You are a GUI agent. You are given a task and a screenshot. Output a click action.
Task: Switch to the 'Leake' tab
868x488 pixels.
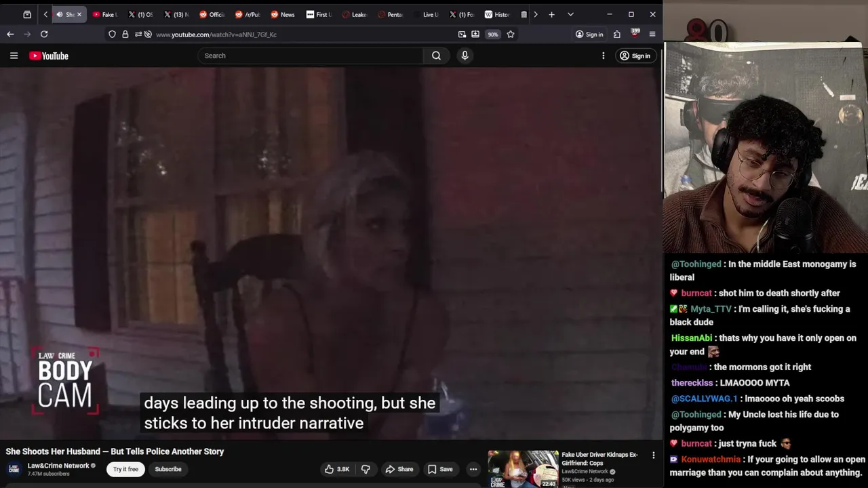(x=355, y=14)
